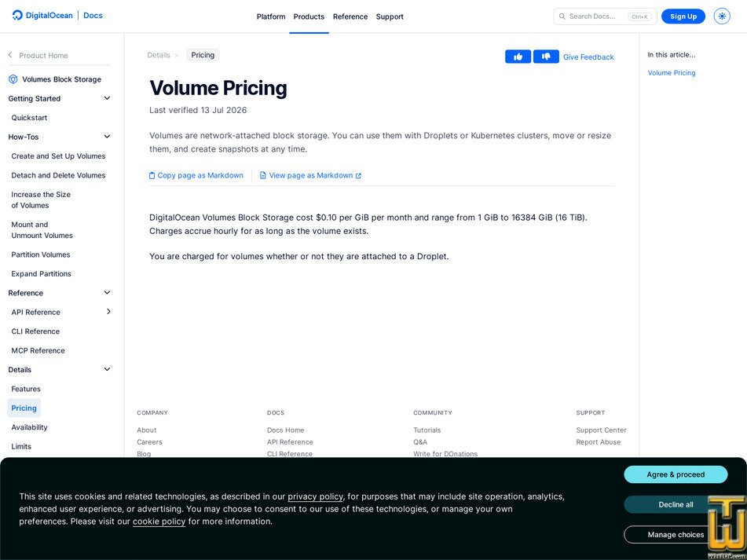Click Report Abuse footer link
The image size is (747, 560).
(x=599, y=442)
